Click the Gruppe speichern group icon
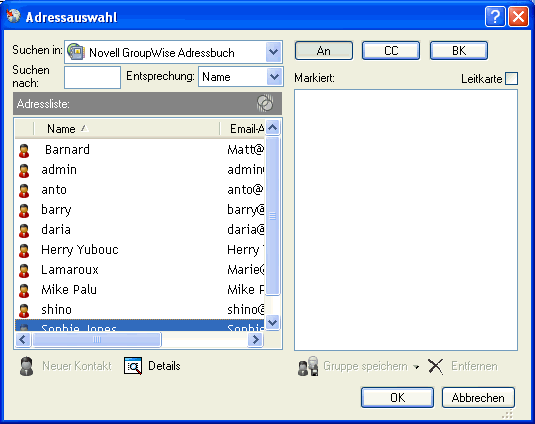Image resolution: width=535 pixels, height=424 pixels. click(x=308, y=366)
